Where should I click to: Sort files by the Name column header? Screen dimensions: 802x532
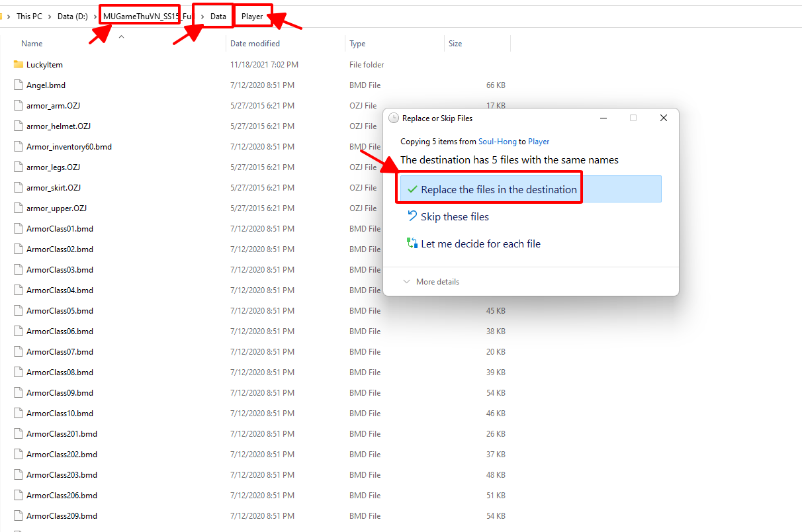pos(32,44)
